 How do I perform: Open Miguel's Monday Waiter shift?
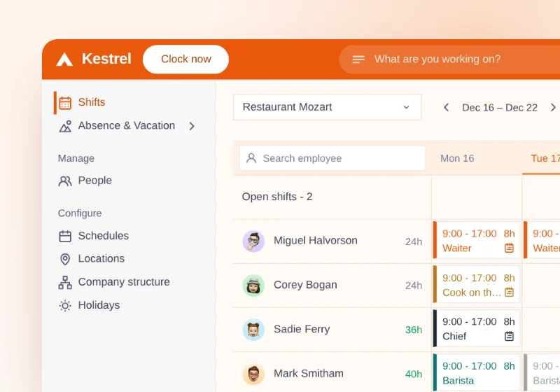point(477,240)
